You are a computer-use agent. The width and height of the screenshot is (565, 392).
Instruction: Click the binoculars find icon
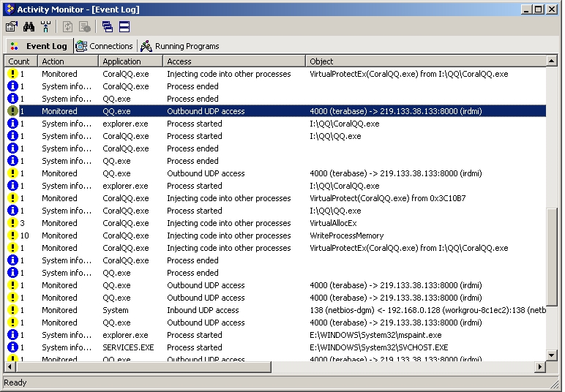(29, 26)
